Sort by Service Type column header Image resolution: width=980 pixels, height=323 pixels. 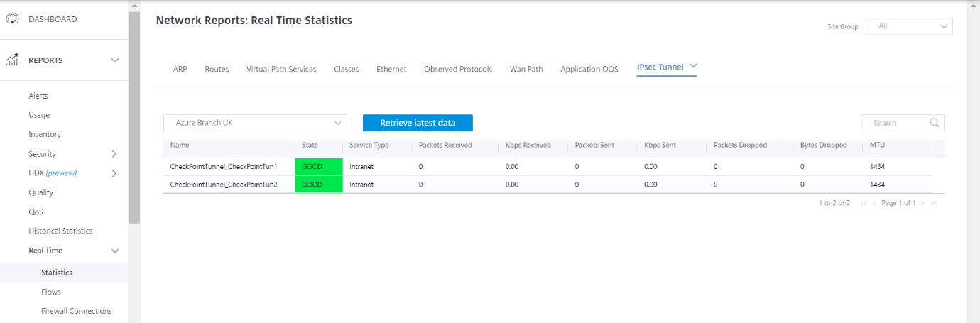tap(369, 145)
